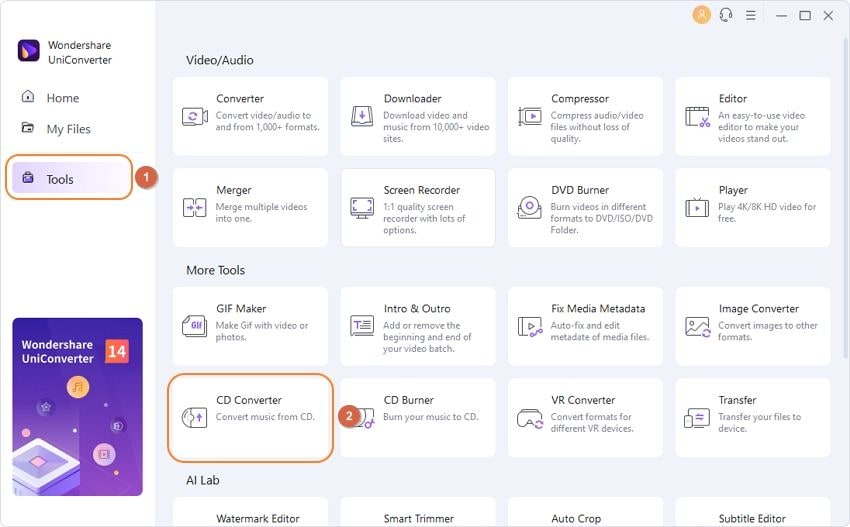Open the Image Converter title

click(x=758, y=309)
